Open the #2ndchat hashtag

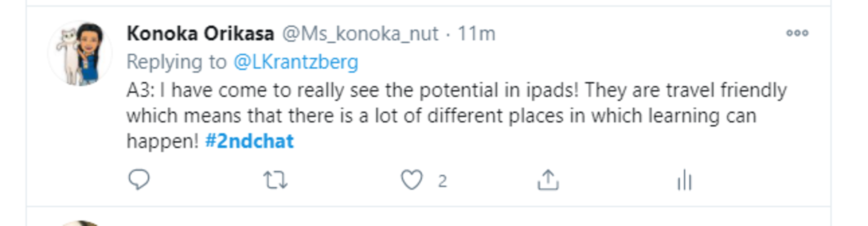(x=249, y=141)
